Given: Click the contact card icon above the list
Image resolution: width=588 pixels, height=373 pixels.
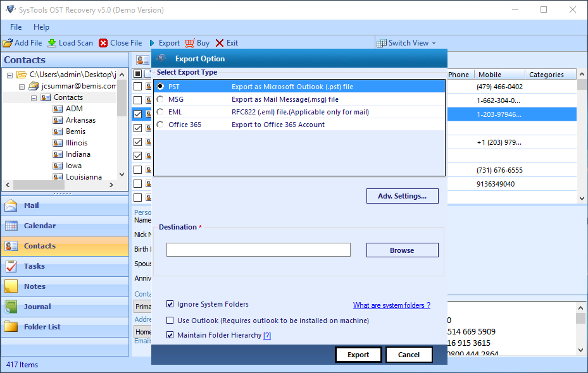Looking at the screenshot, I should [x=142, y=60].
